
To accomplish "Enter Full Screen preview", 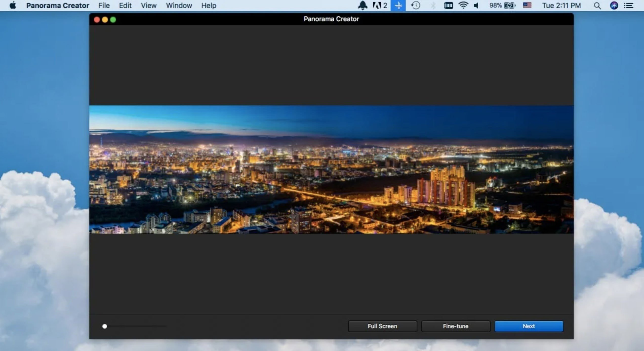I will click(382, 326).
